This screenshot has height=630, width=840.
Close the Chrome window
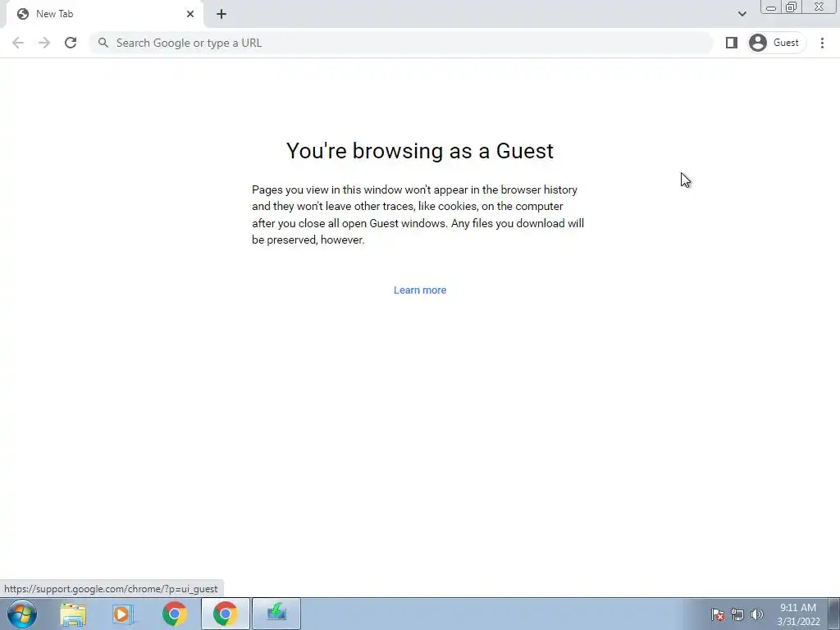819,7
